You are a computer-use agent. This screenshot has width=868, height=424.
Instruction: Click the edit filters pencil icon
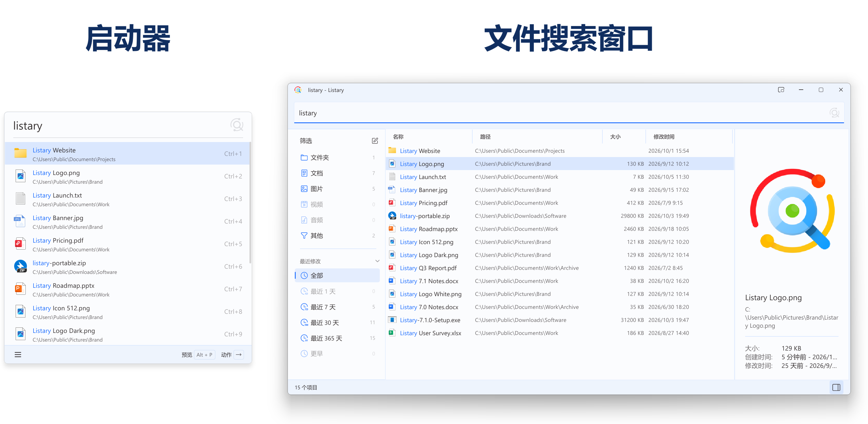point(375,141)
